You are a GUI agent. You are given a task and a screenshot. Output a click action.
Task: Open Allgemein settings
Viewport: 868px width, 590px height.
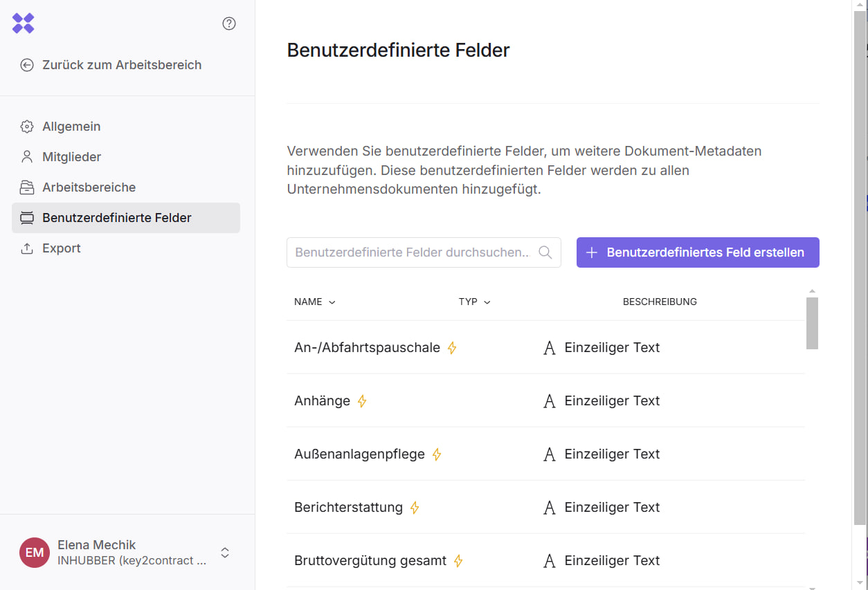click(x=71, y=127)
